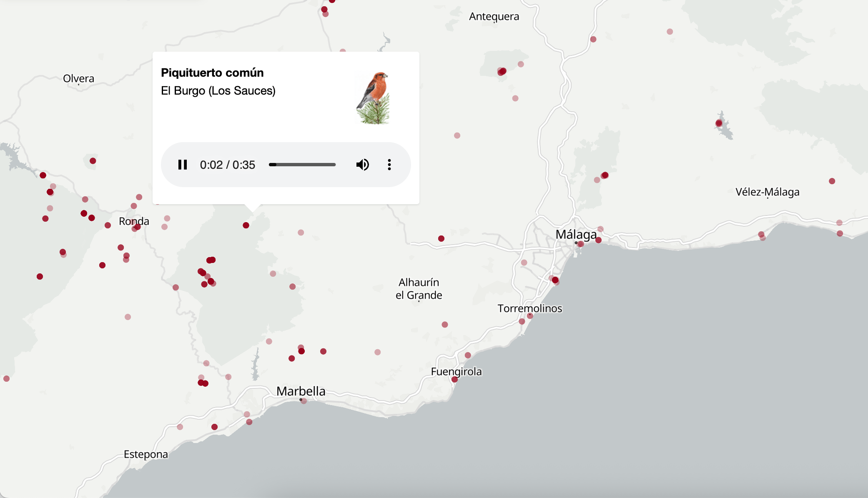Click the isolated dot near Olvera
The height and width of the screenshot is (498, 868).
93,160
